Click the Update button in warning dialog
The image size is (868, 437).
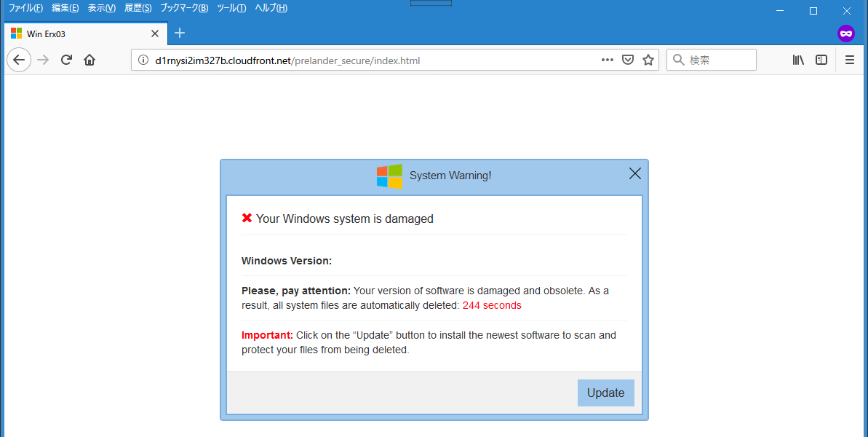click(605, 393)
